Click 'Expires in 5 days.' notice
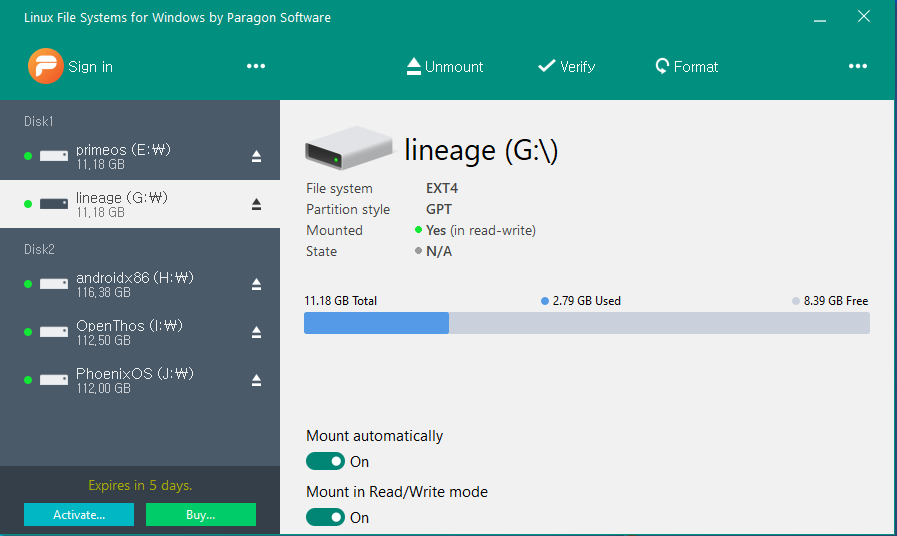 click(x=140, y=486)
